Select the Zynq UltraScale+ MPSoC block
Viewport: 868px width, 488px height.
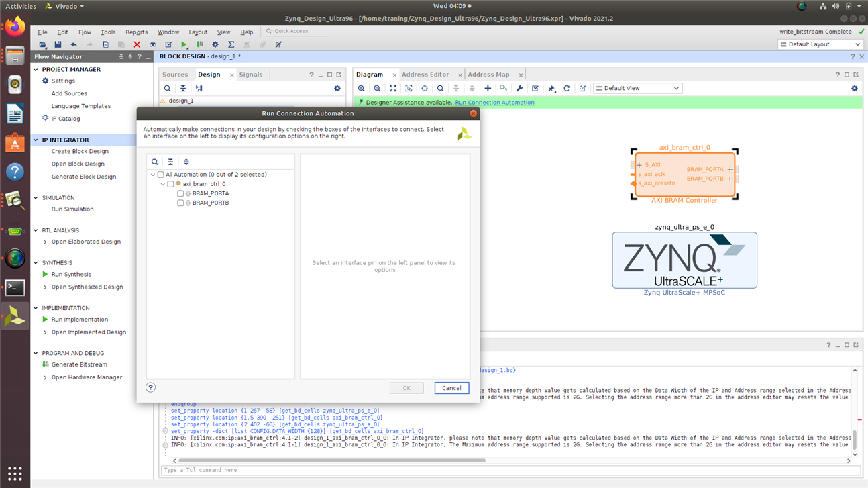(x=684, y=260)
